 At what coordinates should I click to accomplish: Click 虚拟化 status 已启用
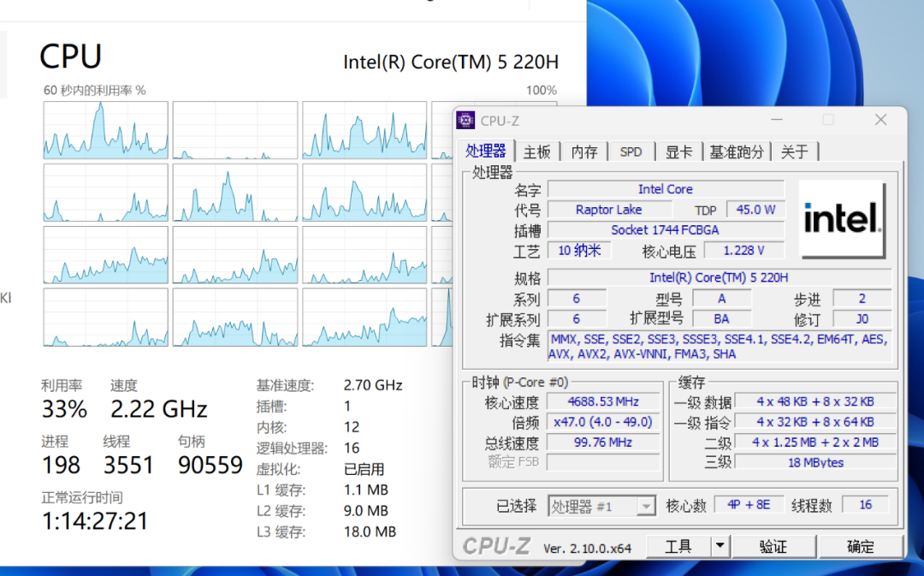(x=364, y=469)
